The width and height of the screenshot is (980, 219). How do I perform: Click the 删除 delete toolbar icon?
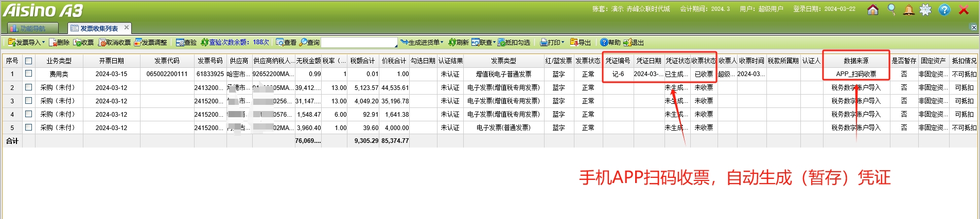point(59,42)
